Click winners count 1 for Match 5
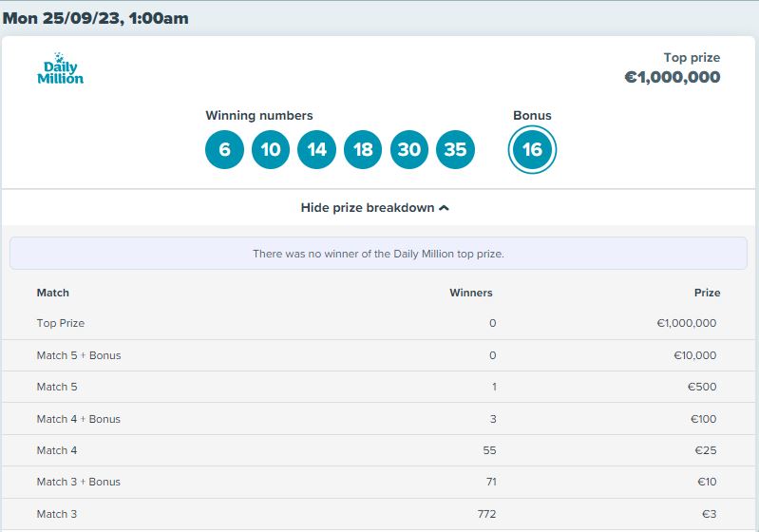Viewport: 759px width, 532px height. click(494, 387)
